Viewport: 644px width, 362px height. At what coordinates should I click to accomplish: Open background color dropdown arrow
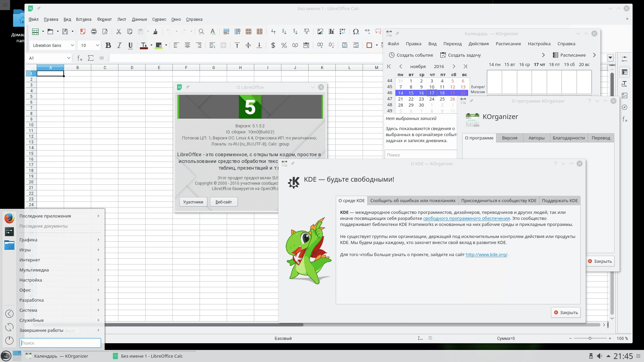166,45
